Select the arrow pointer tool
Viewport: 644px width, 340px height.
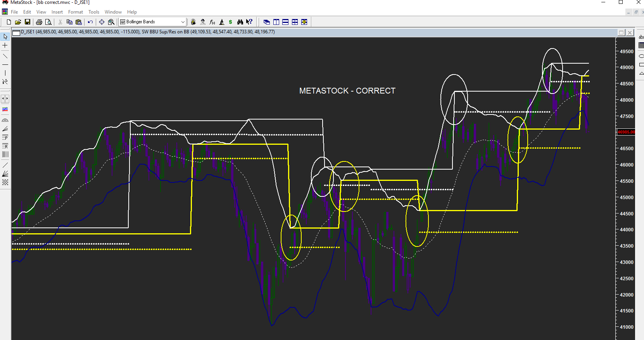click(5, 36)
